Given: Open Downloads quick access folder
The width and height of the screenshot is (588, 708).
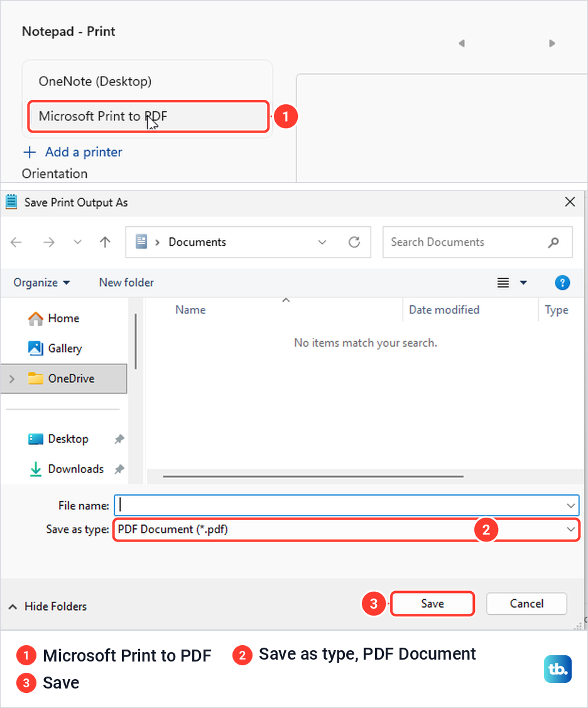Looking at the screenshot, I should pyautogui.click(x=76, y=469).
